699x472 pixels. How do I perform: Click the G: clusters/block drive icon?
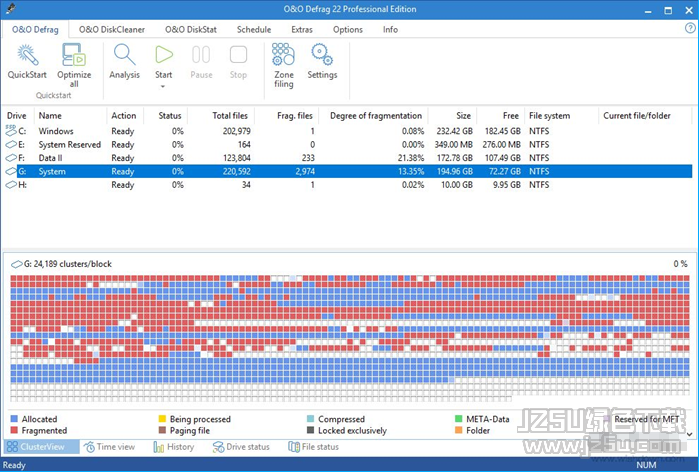coord(16,264)
